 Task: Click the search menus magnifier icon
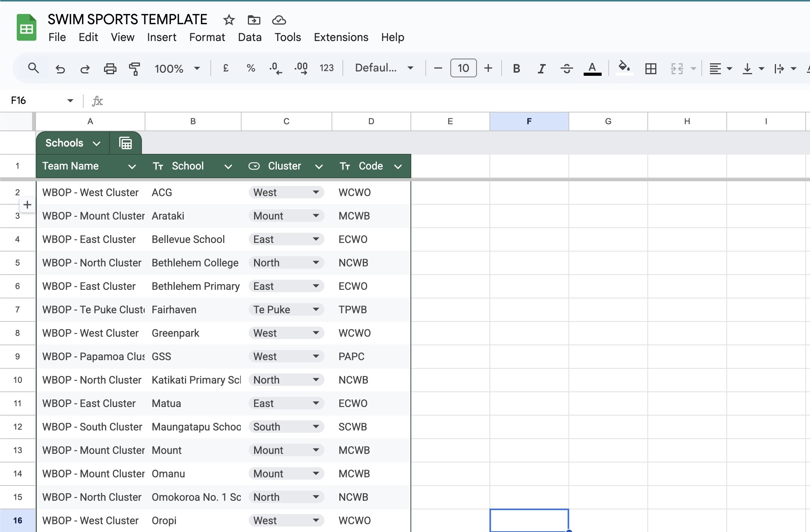[34, 68]
